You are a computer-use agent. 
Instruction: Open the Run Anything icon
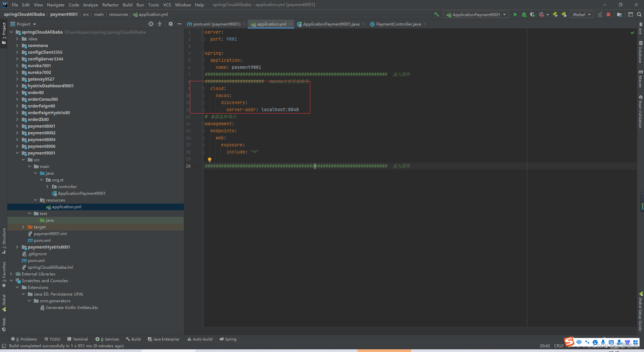(x=631, y=14)
